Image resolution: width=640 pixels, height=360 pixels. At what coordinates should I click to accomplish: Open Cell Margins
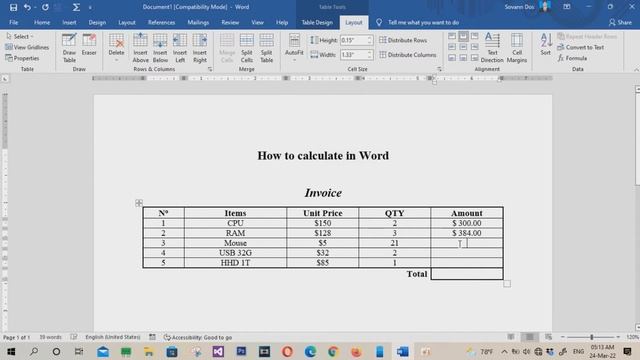(517, 48)
